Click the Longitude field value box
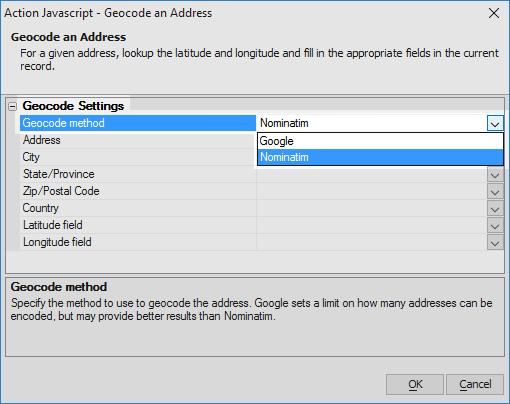The height and width of the screenshot is (404, 510). click(372, 242)
